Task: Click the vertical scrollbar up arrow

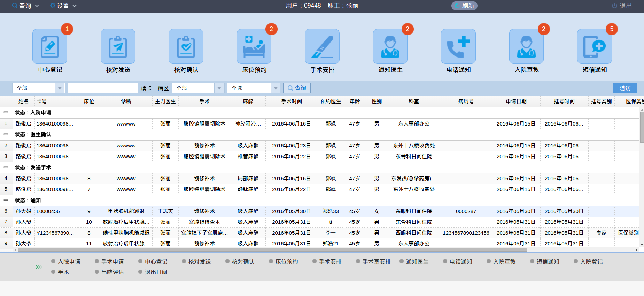Action: [642, 110]
